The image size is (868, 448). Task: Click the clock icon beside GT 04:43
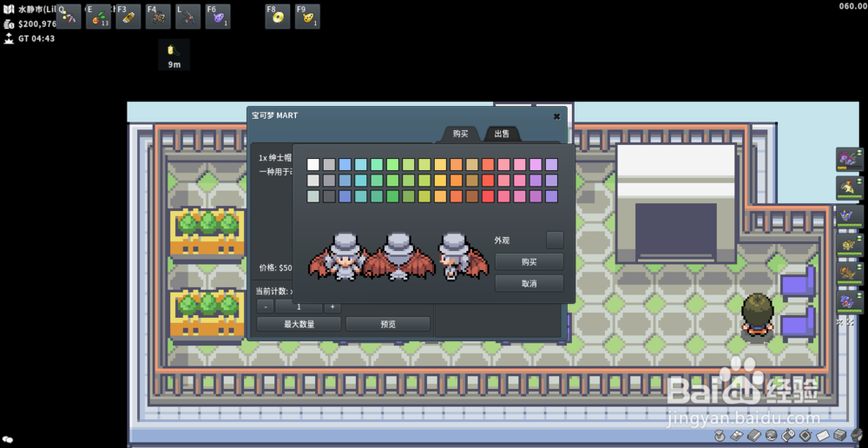(x=9, y=39)
